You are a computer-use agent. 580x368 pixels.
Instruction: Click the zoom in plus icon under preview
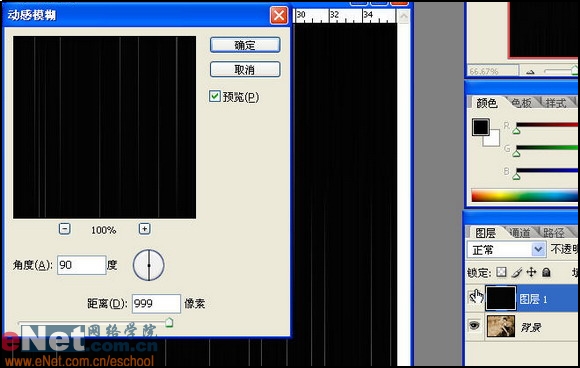coord(144,229)
